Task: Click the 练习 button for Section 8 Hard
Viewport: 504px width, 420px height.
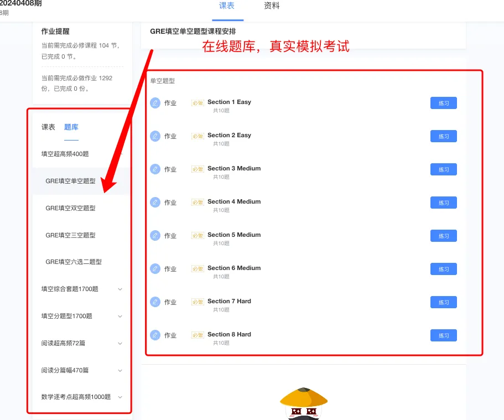Action: (x=443, y=335)
